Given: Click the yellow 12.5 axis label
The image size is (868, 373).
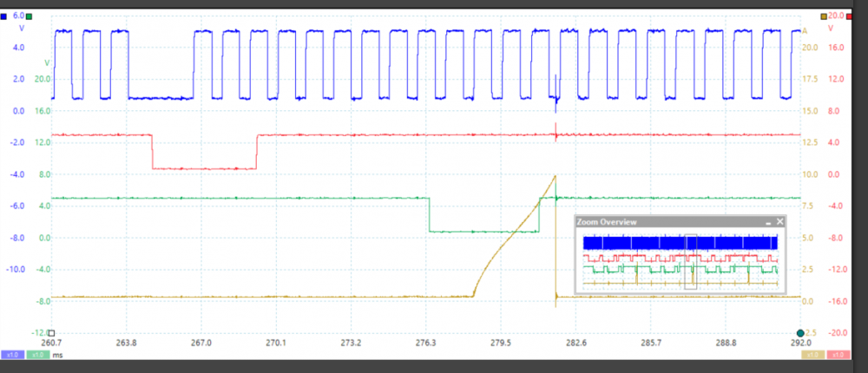Looking at the screenshot, I should (809, 142).
